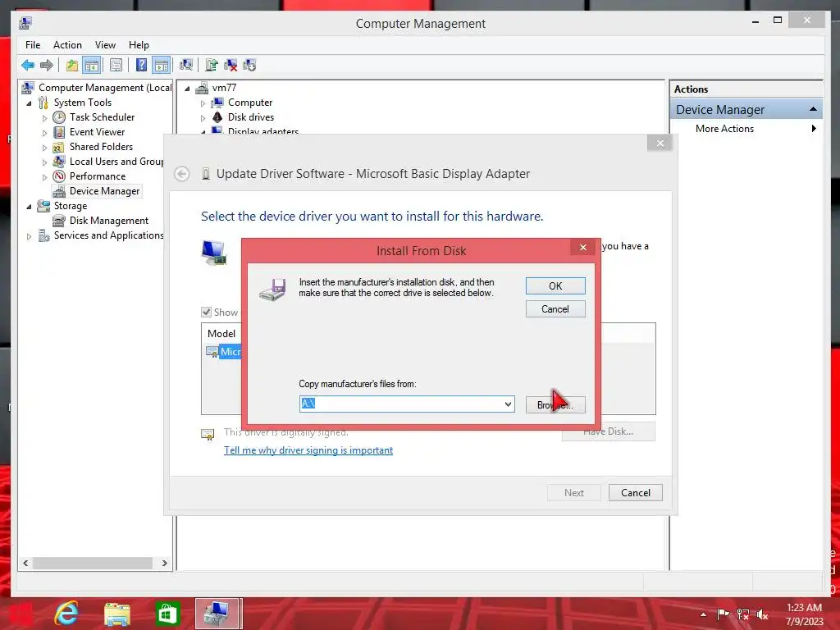Open Tell me why driver signing is important
The image size is (840, 630).
click(308, 450)
